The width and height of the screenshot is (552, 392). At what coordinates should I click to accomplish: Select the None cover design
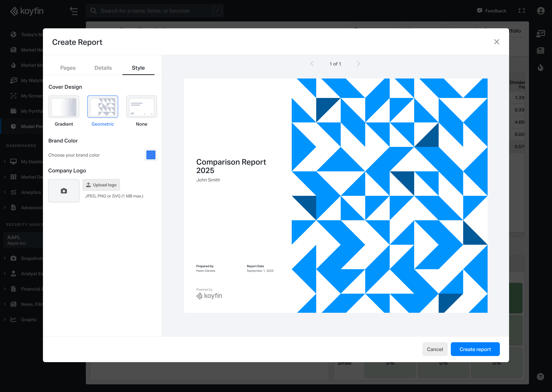[141, 107]
